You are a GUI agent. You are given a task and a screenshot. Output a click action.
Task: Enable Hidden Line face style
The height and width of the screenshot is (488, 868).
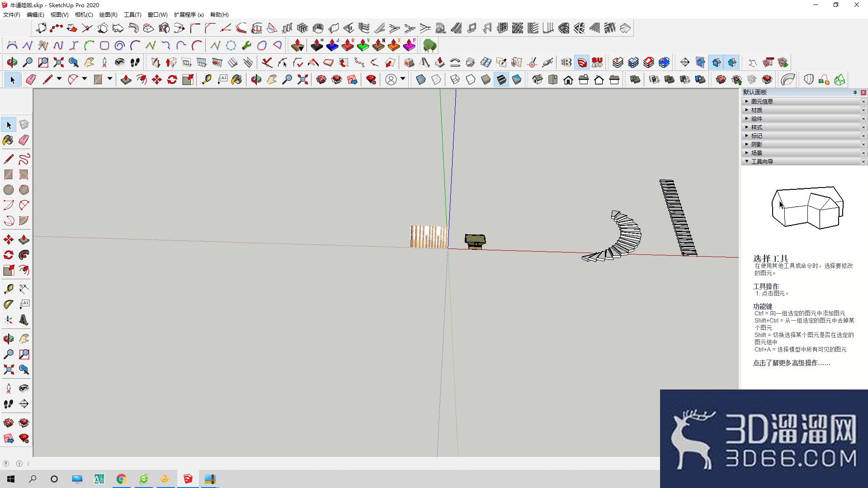pos(471,80)
